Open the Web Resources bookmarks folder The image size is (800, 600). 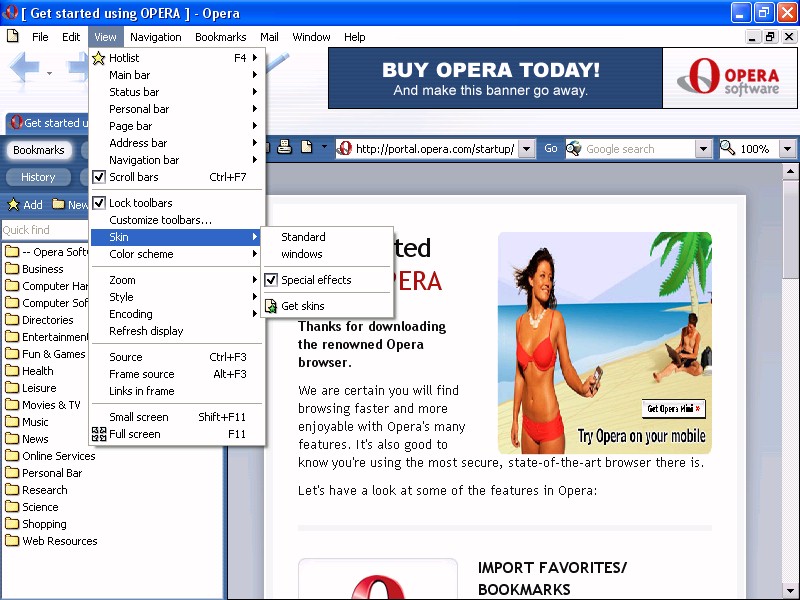[51, 541]
